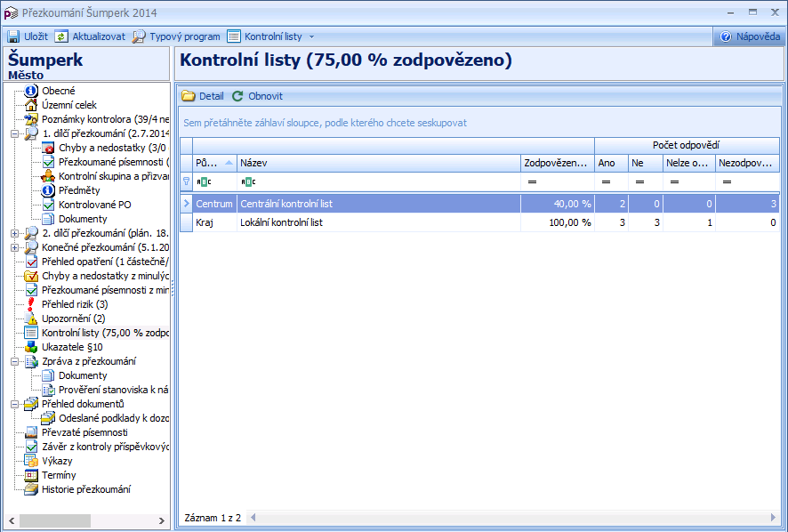The height and width of the screenshot is (532, 788).
Task: Expand the 2. dílčí přezkoumání node
Action: (14, 233)
